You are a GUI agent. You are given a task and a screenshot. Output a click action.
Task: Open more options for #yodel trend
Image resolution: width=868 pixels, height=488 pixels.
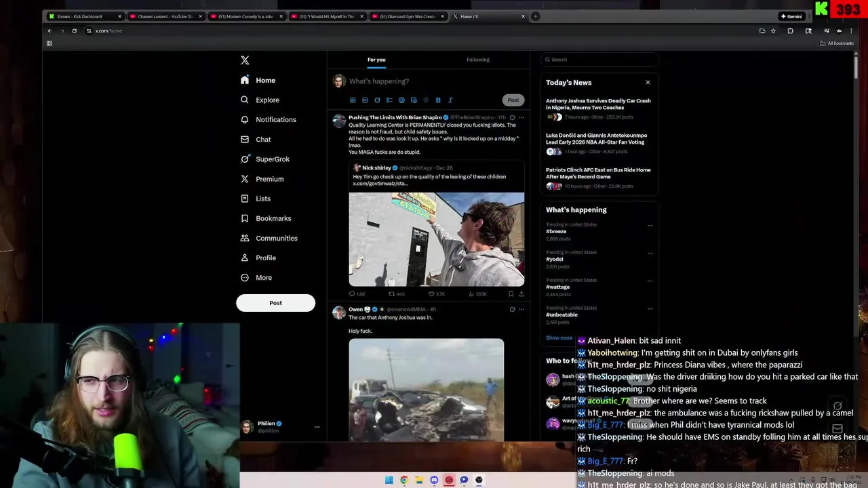(x=650, y=253)
